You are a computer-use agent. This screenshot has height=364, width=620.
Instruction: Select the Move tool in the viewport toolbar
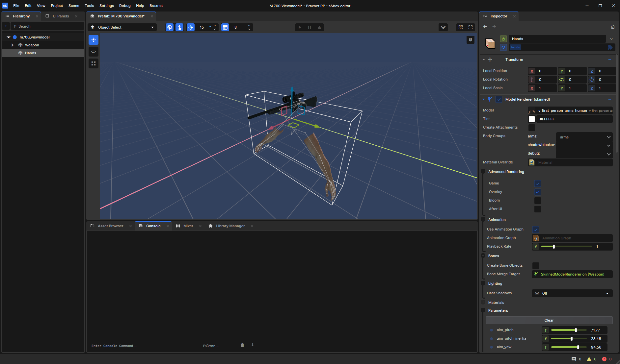click(x=94, y=39)
